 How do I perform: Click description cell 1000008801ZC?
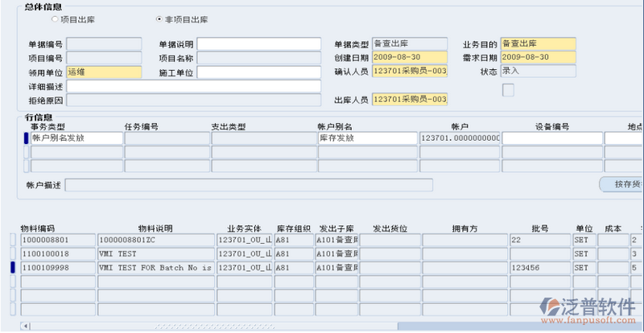(x=156, y=240)
